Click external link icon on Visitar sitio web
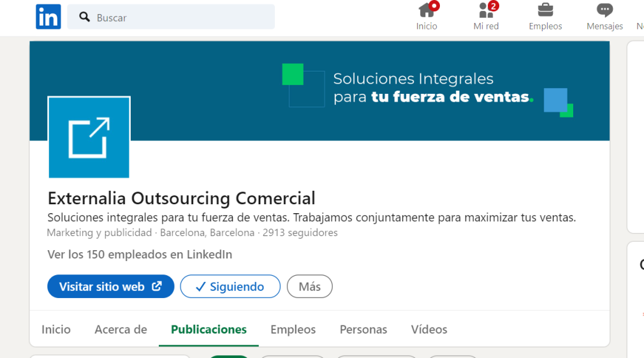 coord(157,286)
